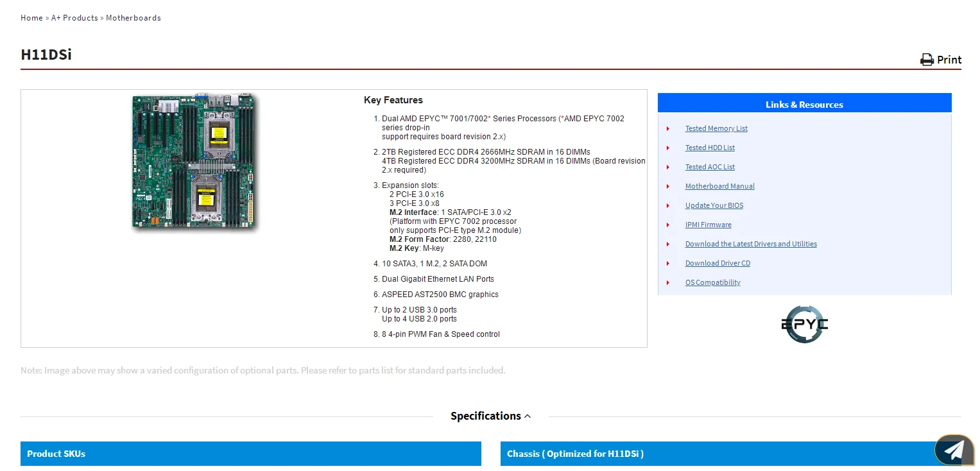Click the printer icon beside Print
Viewport: 980px width, 471px height.
[927, 60]
